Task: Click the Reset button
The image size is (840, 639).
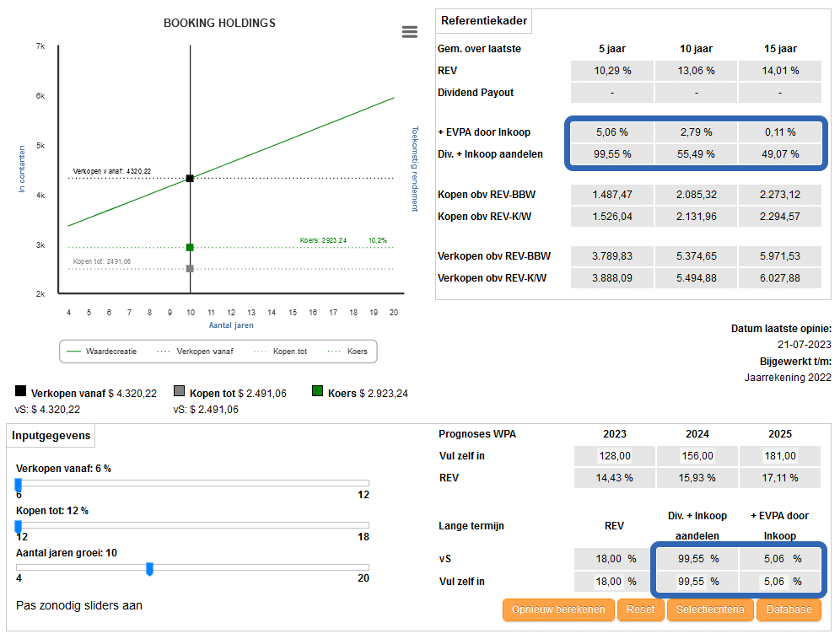Action: click(x=641, y=609)
